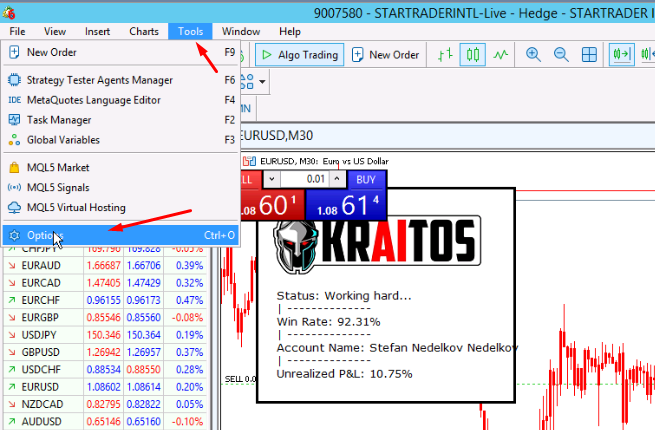Screen dimensions: 655x430
Task: Open Strategy Tester Agents Manager
Action: (100, 80)
